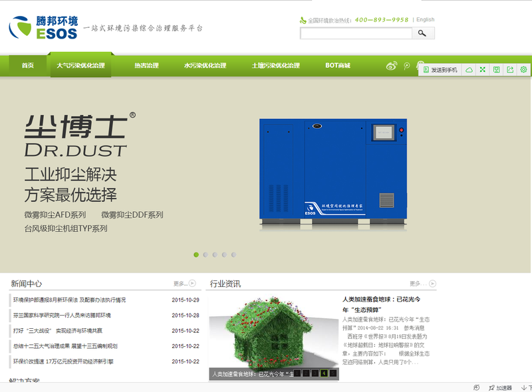The height and width of the screenshot is (392, 532).
Task: Click the magnifier search button
Action: pos(422,33)
